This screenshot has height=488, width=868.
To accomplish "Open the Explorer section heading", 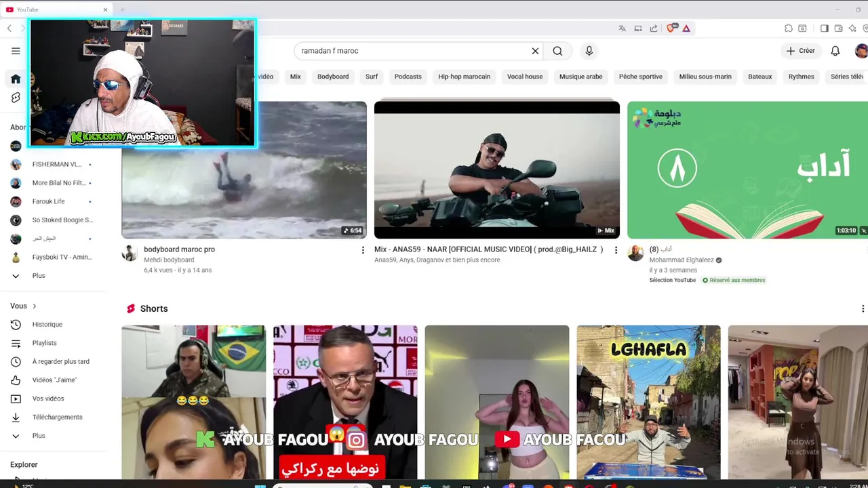I will 24,465.
